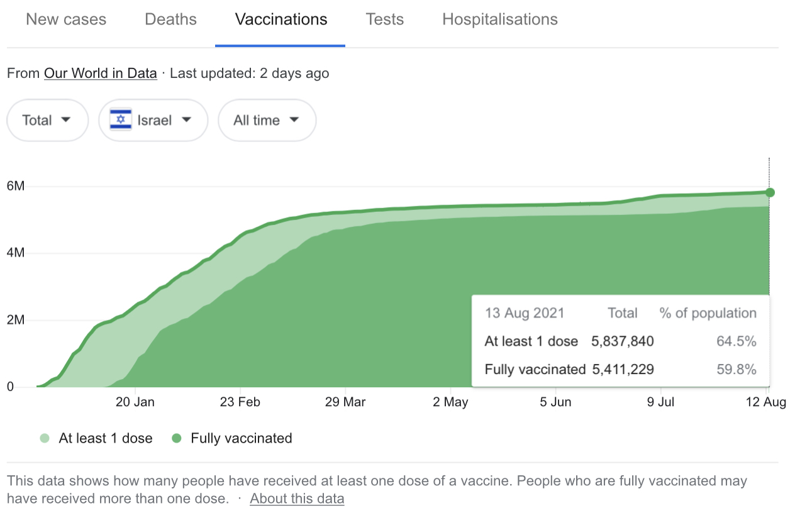
Task: Open the Our World in Data link
Action: pyautogui.click(x=100, y=74)
